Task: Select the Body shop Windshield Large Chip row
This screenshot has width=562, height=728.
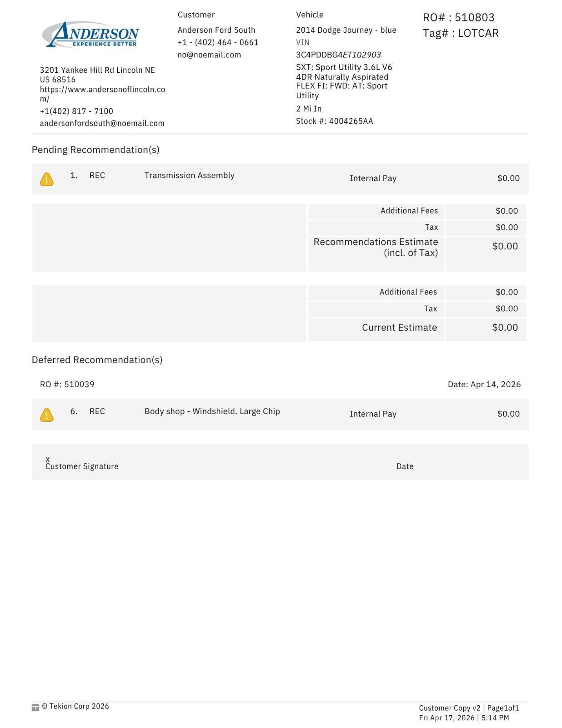Action: point(280,414)
